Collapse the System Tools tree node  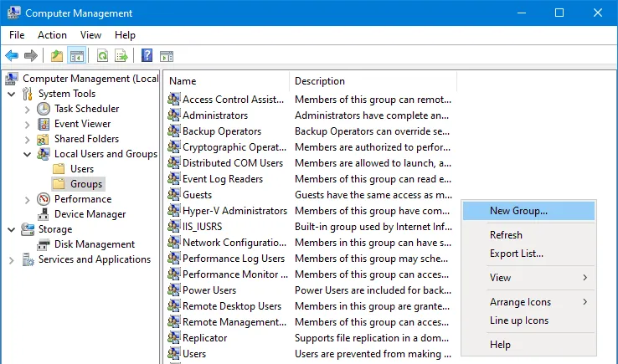pyautogui.click(x=12, y=94)
